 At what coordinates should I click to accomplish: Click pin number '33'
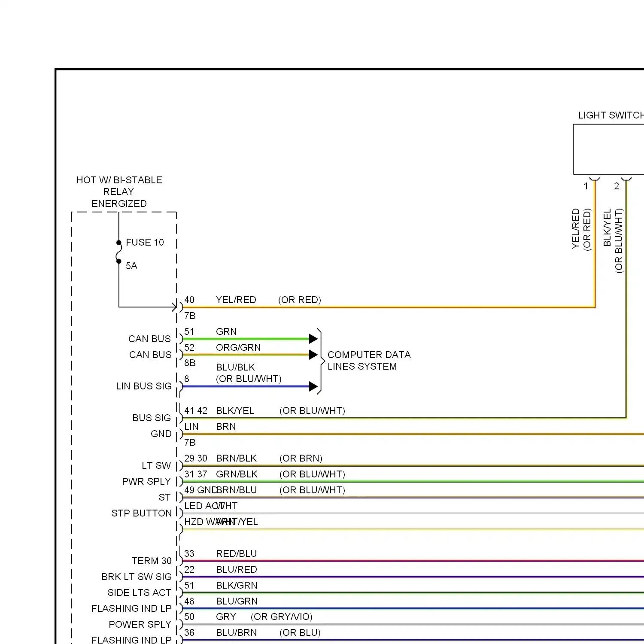click(189, 553)
